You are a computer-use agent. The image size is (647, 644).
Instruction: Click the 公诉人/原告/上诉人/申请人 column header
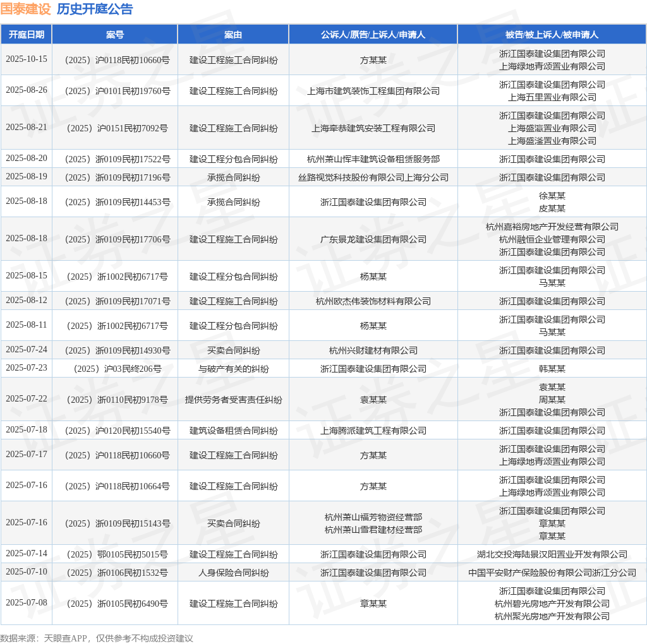373,35
